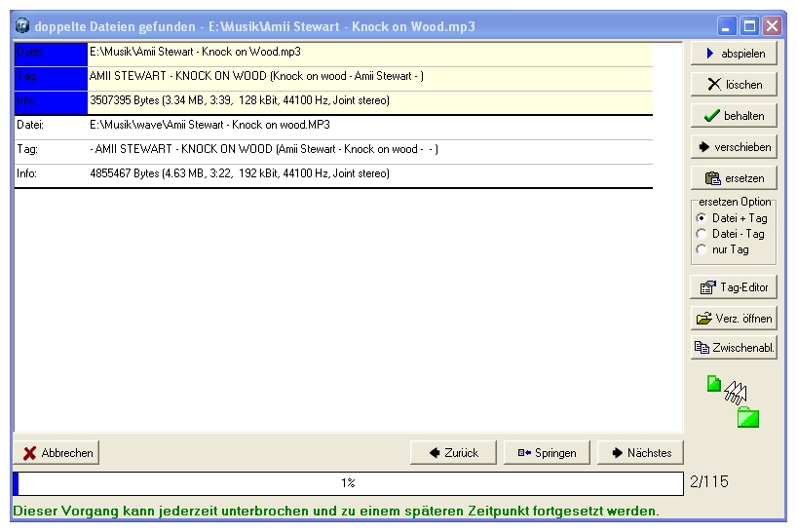This screenshot has height=532, width=797.
Task: Click the ersetzen replace button
Action: coord(734,178)
